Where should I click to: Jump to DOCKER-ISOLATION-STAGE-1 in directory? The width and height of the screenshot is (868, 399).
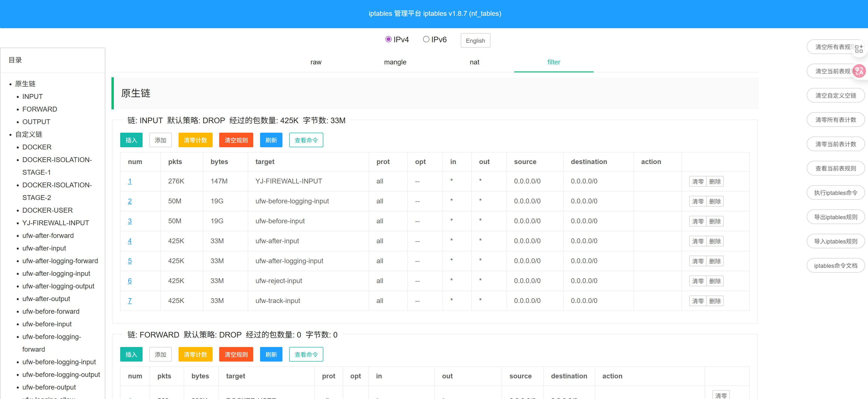(57, 166)
